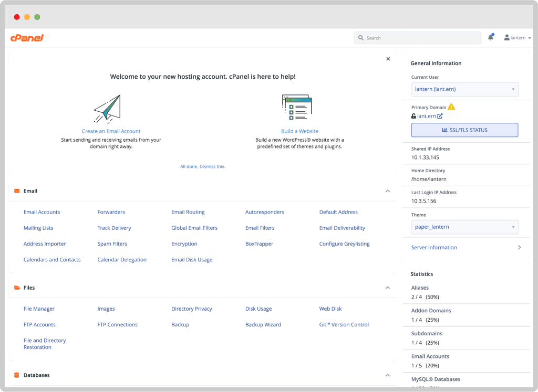Open Email Accounts
The image size is (538, 392).
[42, 212]
